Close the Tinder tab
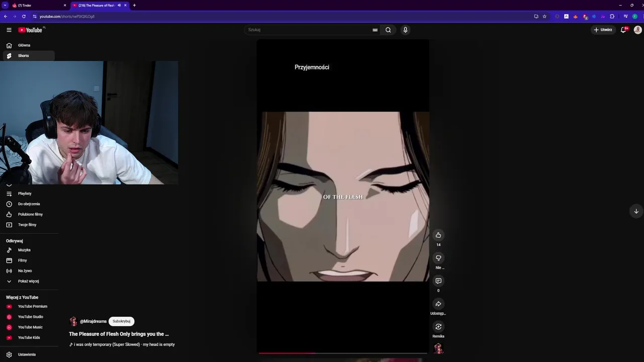This screenshot has width=644, height=362. pos(64,6)
